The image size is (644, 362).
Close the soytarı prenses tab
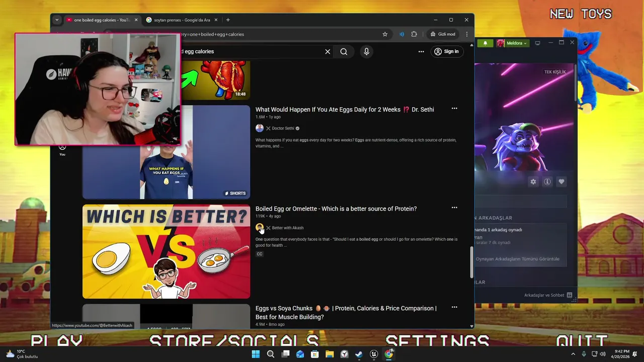point(216,20)
